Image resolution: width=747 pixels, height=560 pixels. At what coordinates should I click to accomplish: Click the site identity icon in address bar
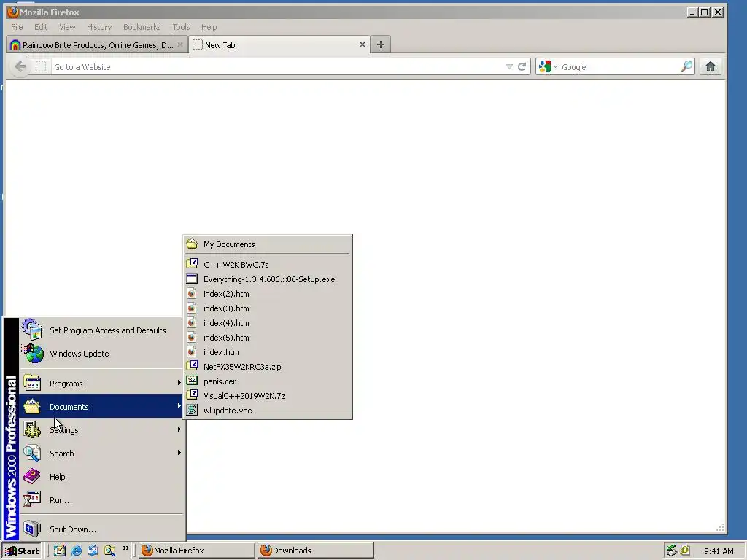pos(41,66)
